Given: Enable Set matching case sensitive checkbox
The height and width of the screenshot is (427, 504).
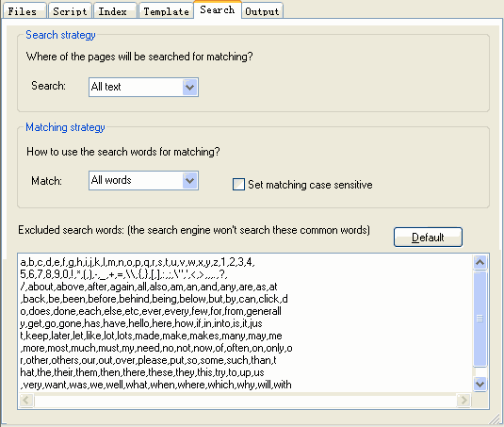Looking at the screenshot, I should click(238, 185).
